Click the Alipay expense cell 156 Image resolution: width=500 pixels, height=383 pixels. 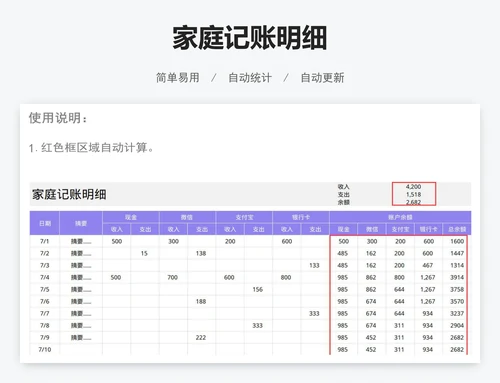tap(257, 289)
